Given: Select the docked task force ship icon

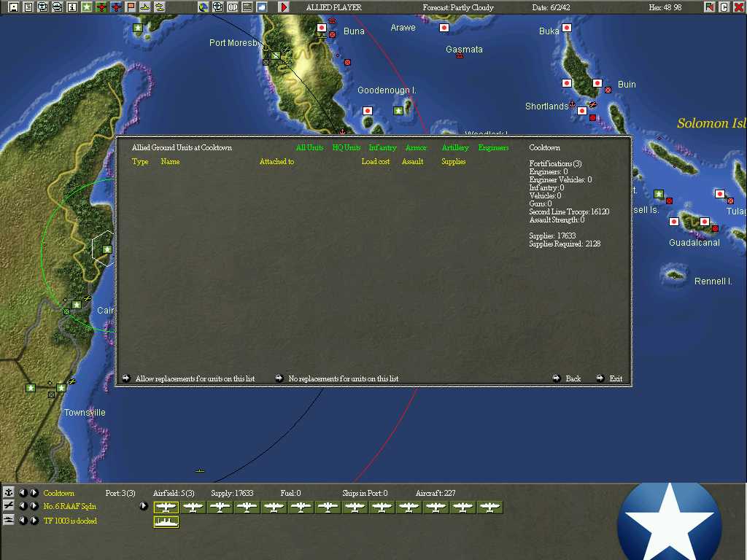Looking at the screenshot, I should pos(166,522).
